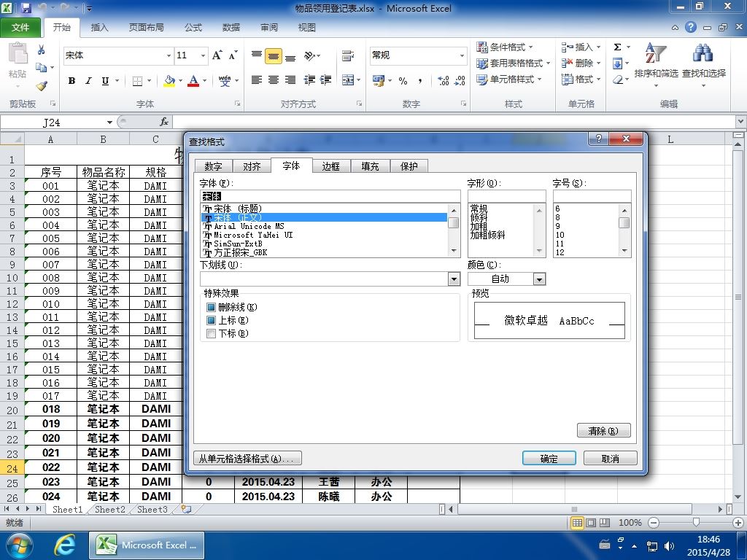The height and width of the screenshot is (560, 747).
Task: Click the text orientation icon
Action: (x=309, y=56)
